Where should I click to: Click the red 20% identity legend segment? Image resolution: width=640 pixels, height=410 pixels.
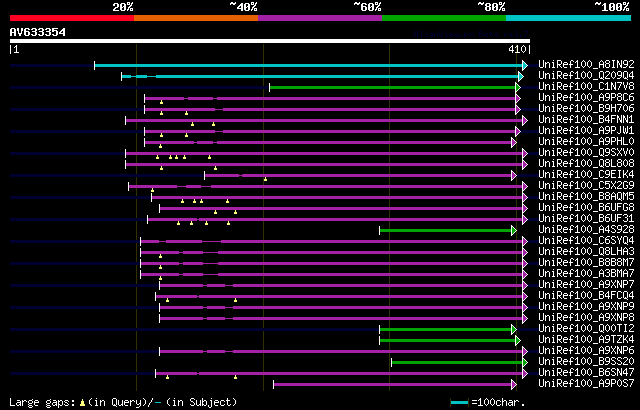pyautogui.click(x=72, y=18)
